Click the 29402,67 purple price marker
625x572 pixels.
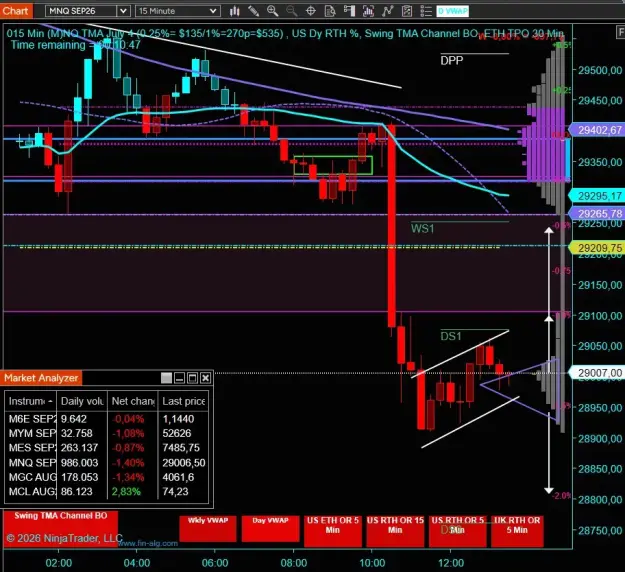pos(597,130)
